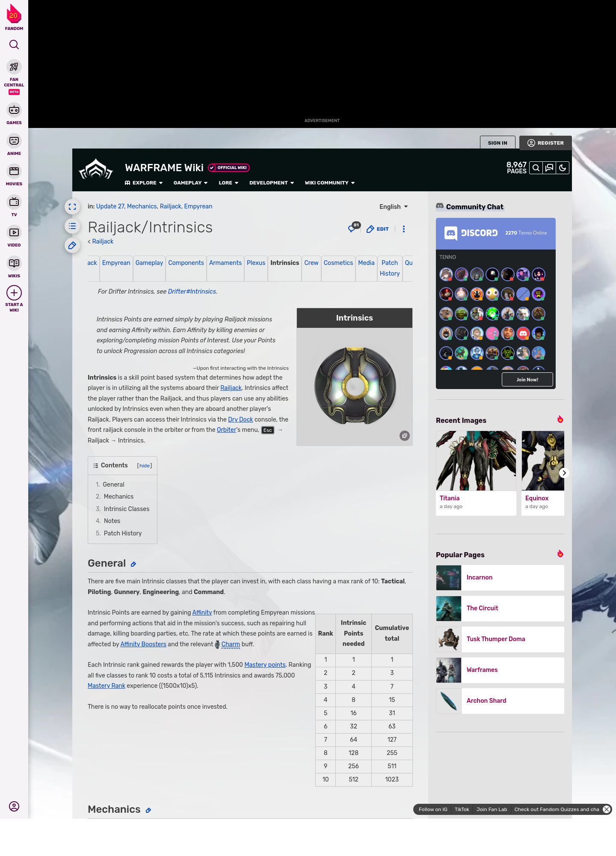This screenshot has height=856, width=616.
Task: Hide the Contents box
Action: click(x=145, y=466)
